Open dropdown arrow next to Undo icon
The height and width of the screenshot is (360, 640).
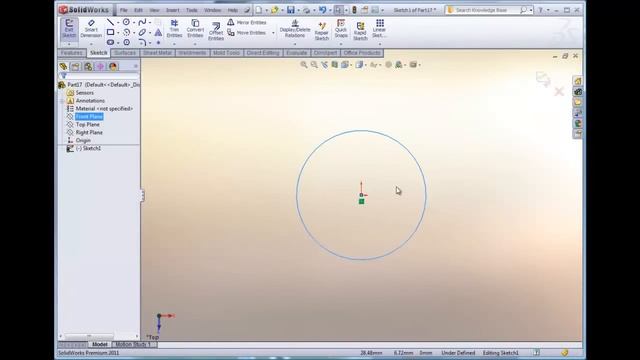330,10
